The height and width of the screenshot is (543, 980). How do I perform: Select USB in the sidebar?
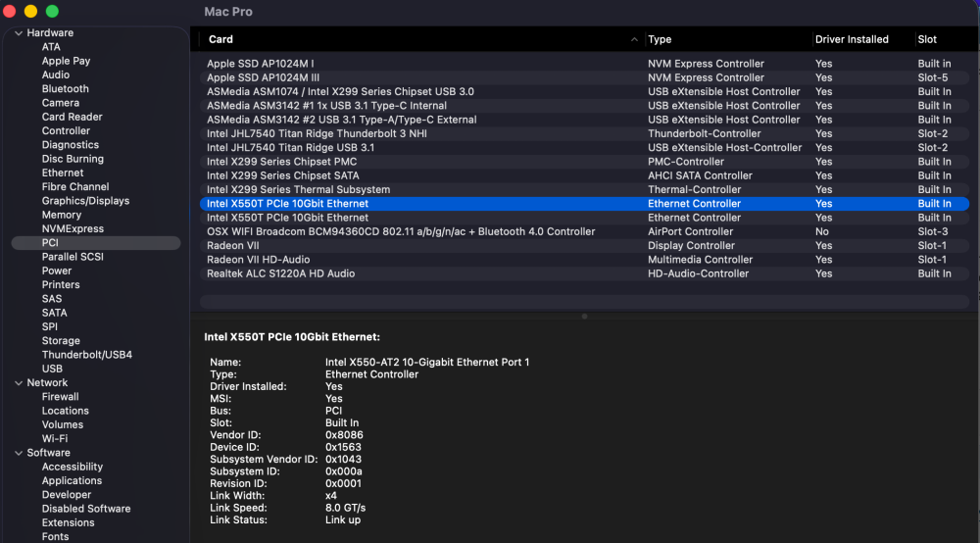click(52, 369)
